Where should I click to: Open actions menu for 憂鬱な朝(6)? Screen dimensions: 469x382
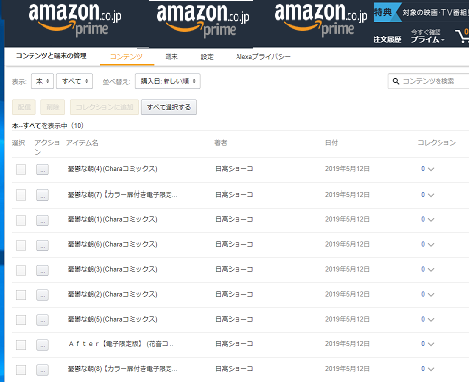coord(42,245)
